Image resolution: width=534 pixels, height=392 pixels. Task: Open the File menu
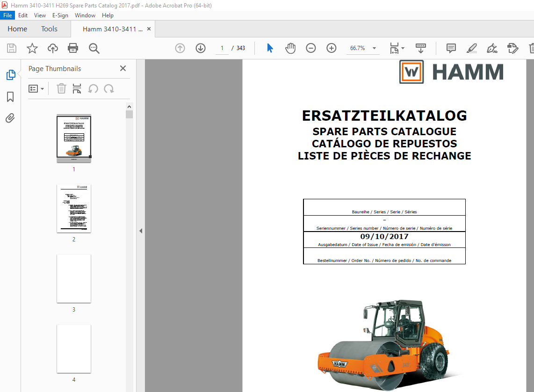[7, 15]
